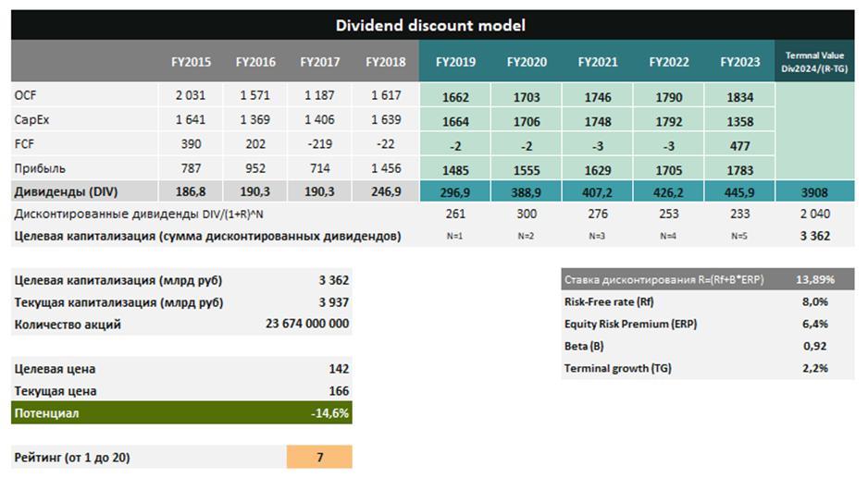Viewport: 868px width, 478px height.
Task: Click the Dividend discount model title bar
Action: 433,26
